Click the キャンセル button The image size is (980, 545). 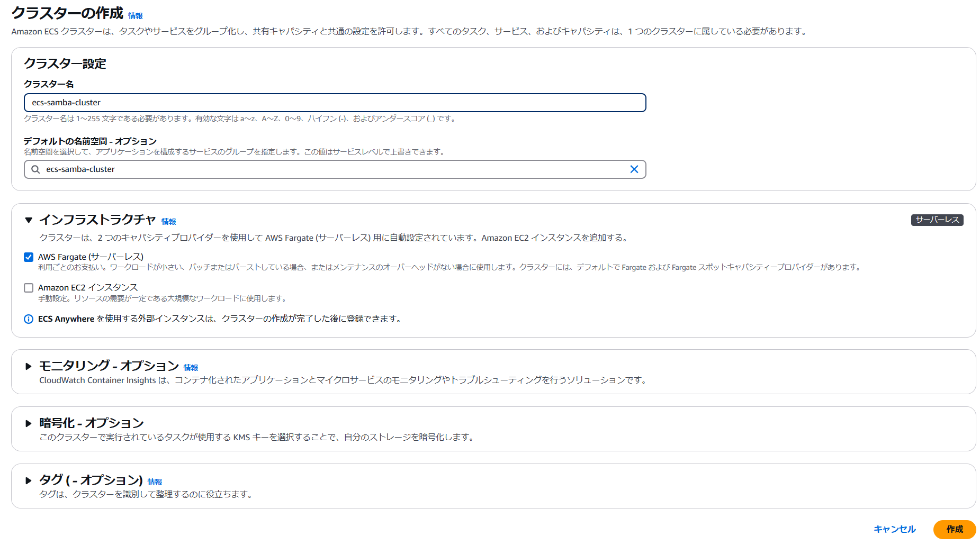(x=895, y=529)
